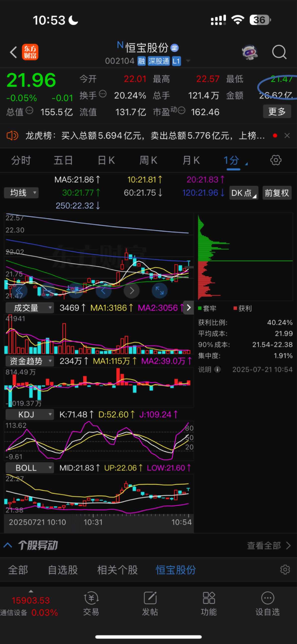Viewport: 297px width, 644px height.
Task: Tap the L1 level badge
Action: click(176, 61)
